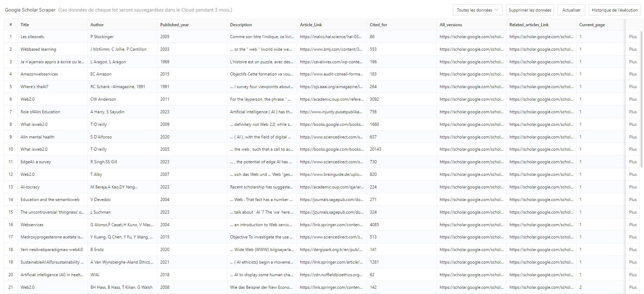Open the ojs.aaai.org article link
This screenshot has width=644, height=294.
tap(331, 87)
